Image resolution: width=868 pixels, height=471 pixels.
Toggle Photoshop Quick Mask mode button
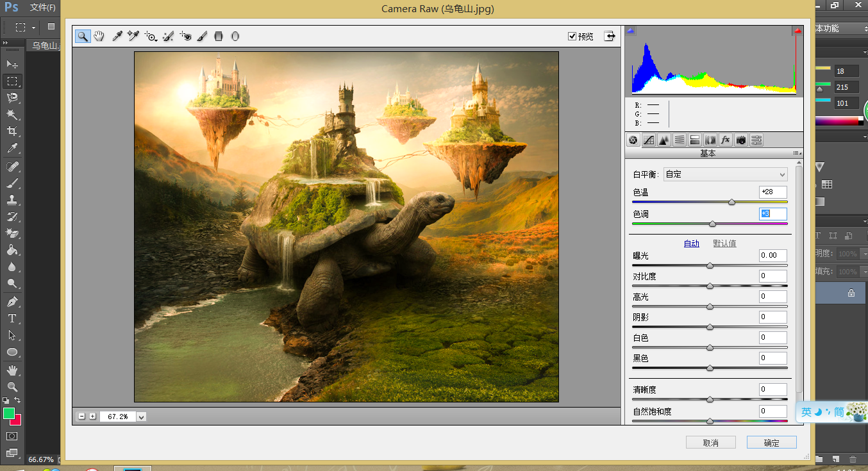click(x=12, y=436)
